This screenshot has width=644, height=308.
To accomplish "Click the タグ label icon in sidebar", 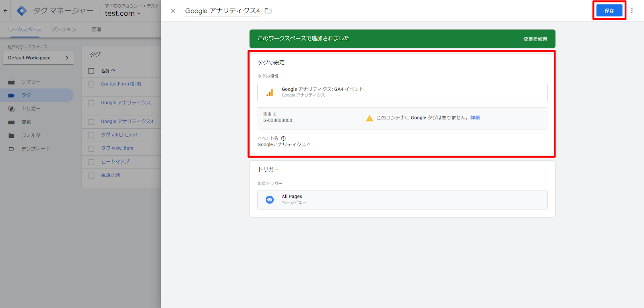I will click(x=11, y=95).
